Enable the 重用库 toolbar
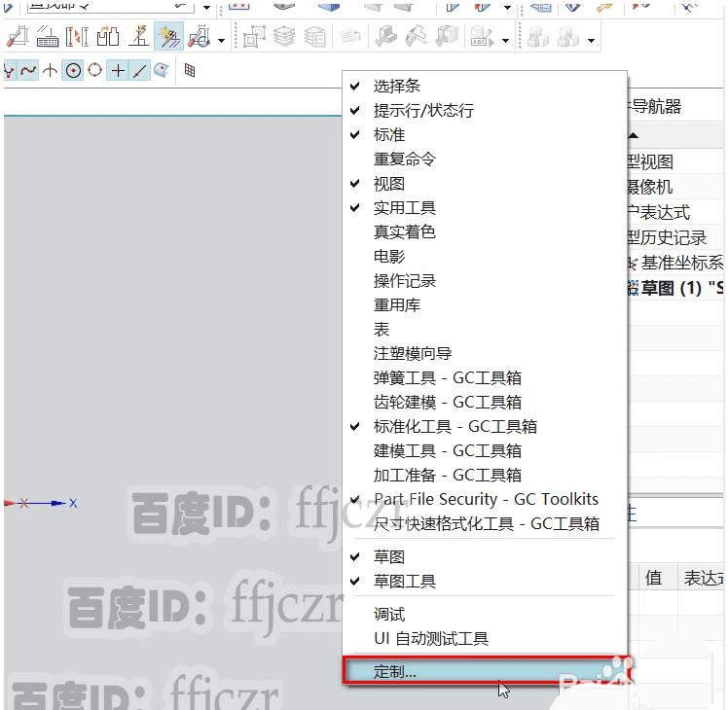Viewport: 728px width, 710px height. [x=485, y=304]
